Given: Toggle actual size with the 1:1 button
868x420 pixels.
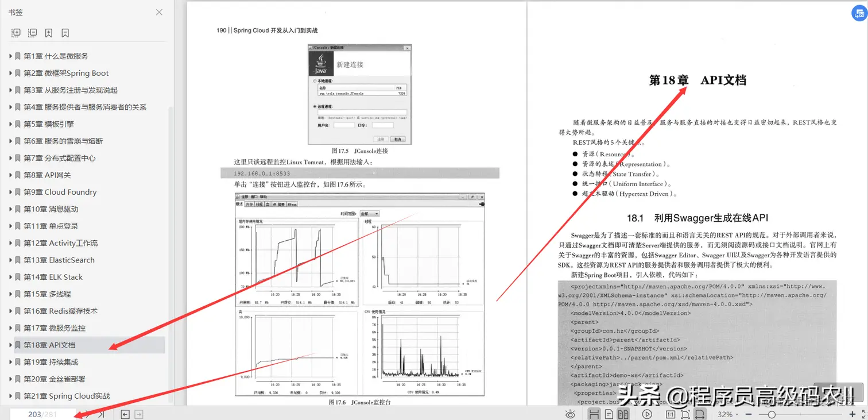Looking at the screenshot, I should pyautogui.click(x=671, y=414).
